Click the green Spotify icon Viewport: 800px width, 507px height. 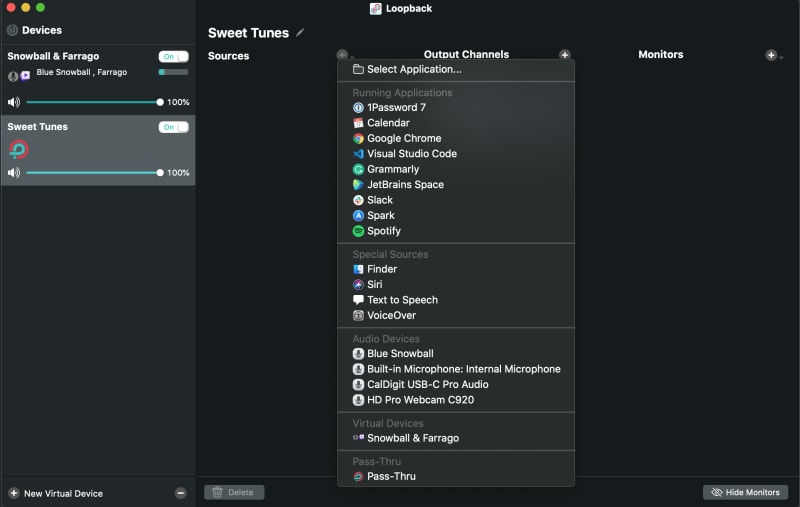click(358, 231)
